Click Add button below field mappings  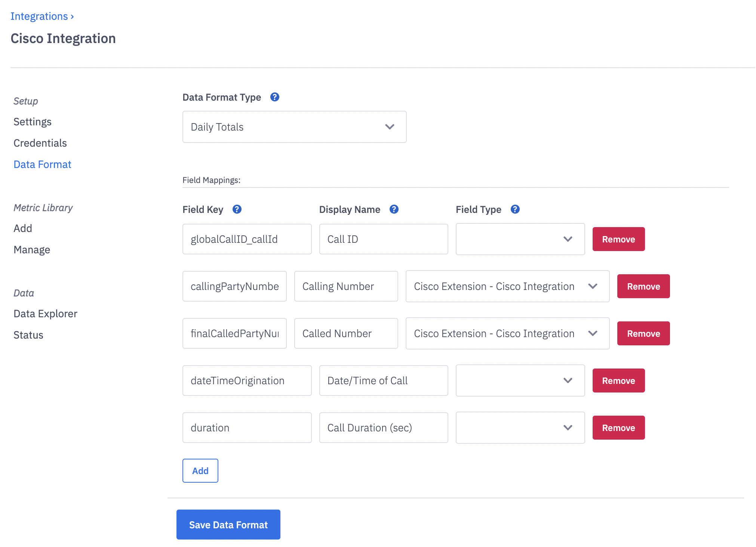[x=200, y=471]
